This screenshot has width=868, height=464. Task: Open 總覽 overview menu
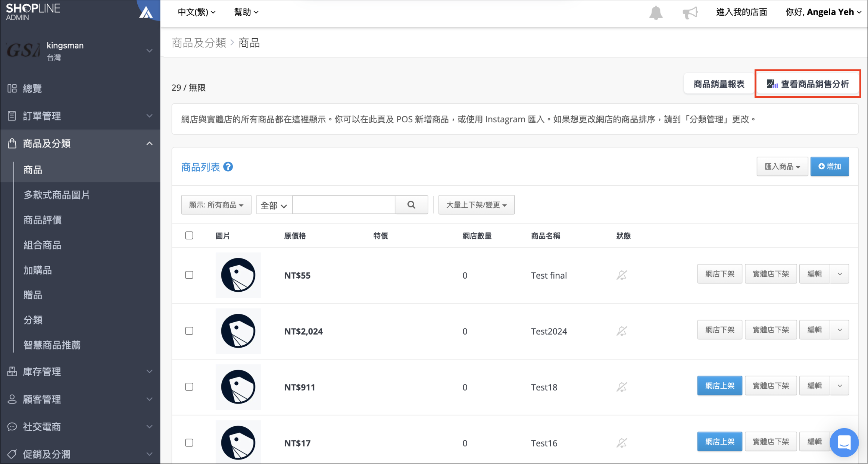pos(80,88)
